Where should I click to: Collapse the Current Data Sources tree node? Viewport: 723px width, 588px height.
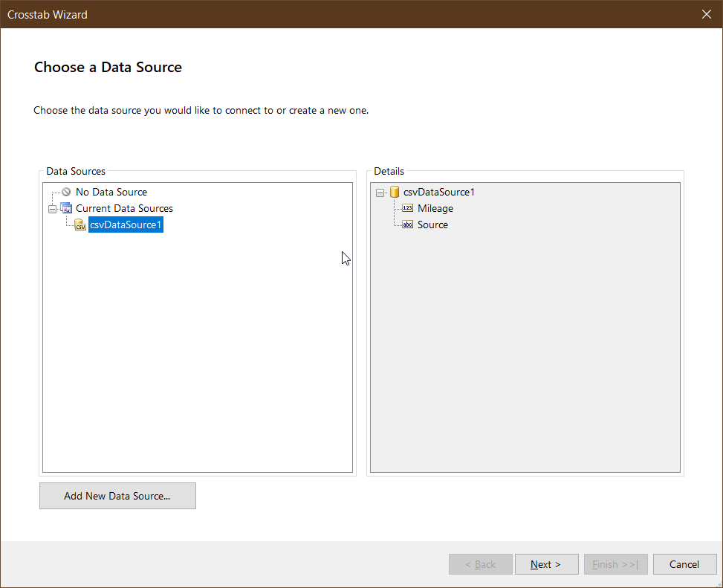click(52, 208)
